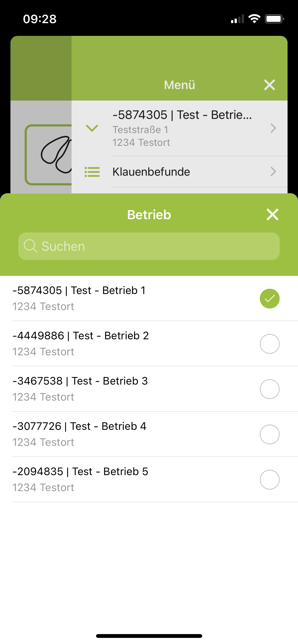Choose the Test - Betrieb 4 radio button
The height and width of the screenshot is (644, 298).
[x=269, y=434]
